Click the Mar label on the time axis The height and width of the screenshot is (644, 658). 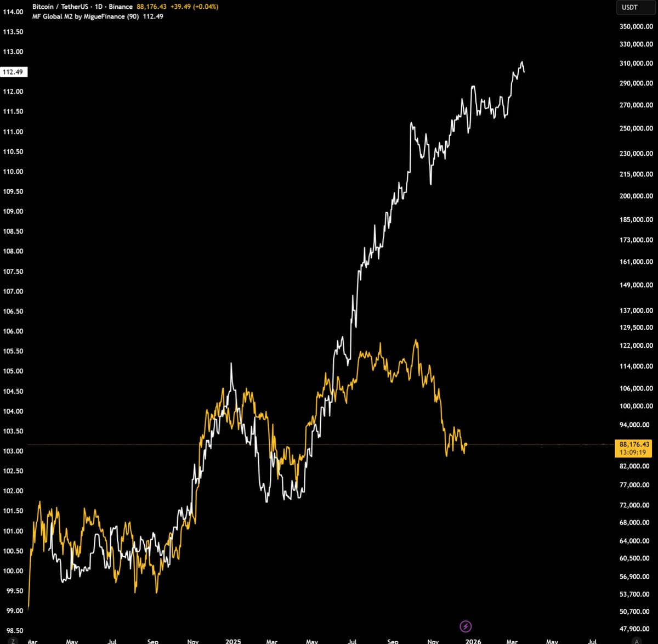(x=32, y=641)
